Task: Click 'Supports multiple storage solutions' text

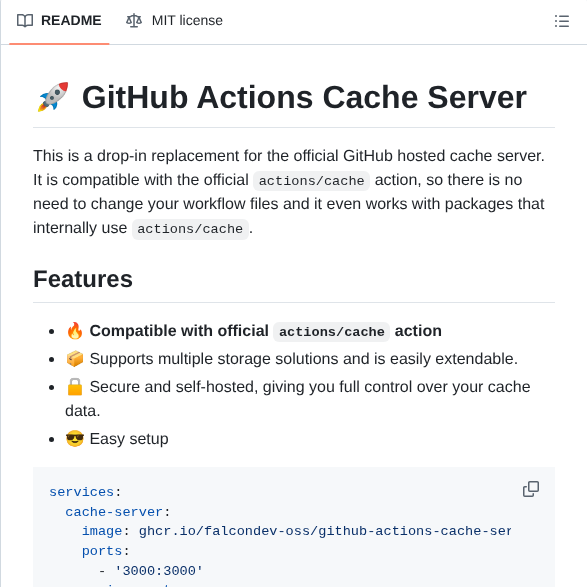Action: coord(304,359)
